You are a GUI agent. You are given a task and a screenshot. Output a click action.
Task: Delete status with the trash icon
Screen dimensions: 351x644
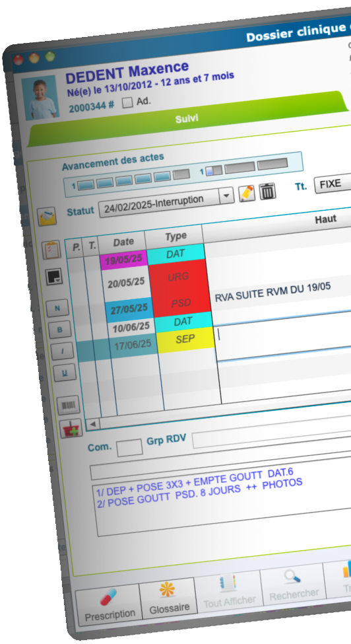[267, 192]
